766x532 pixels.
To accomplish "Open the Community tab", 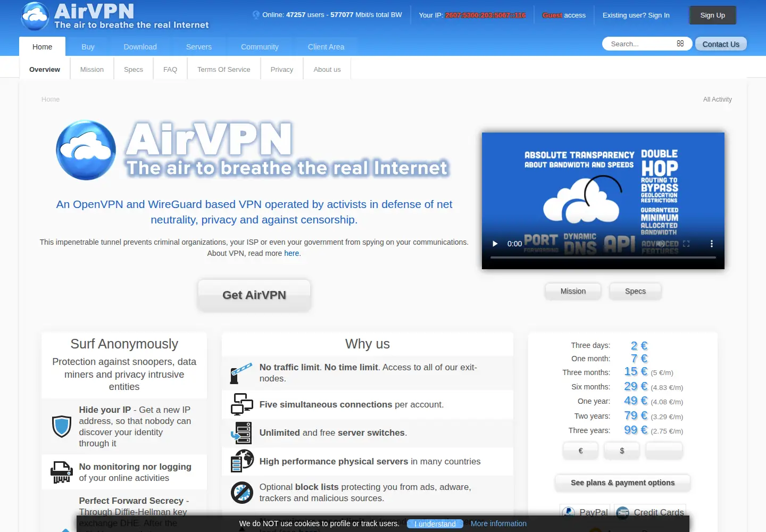I will (x=260, y=47).
